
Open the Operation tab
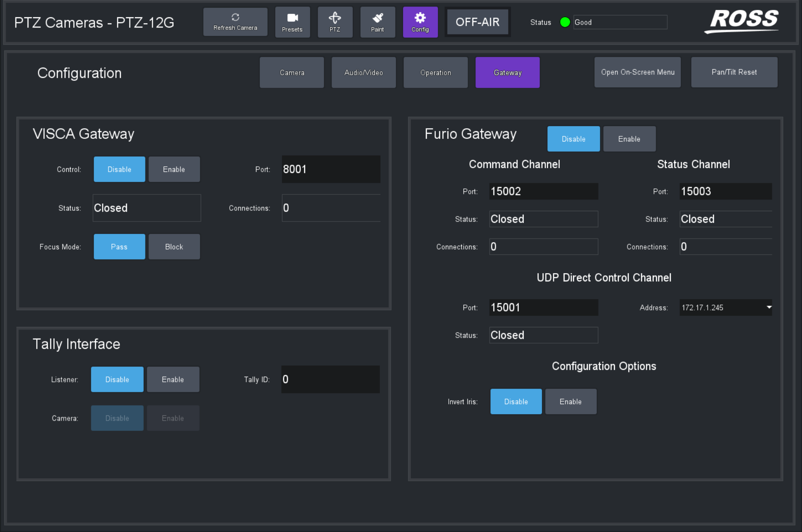[435, 72]
